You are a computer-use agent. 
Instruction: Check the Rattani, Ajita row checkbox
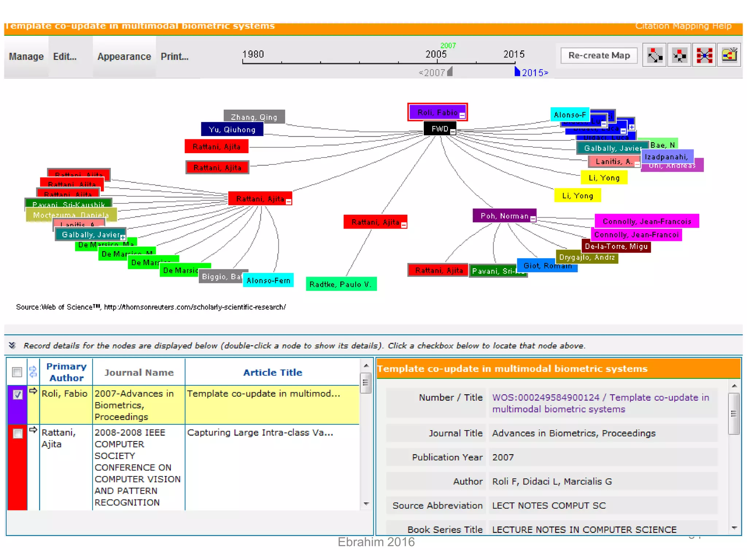[x=18, y=433]
